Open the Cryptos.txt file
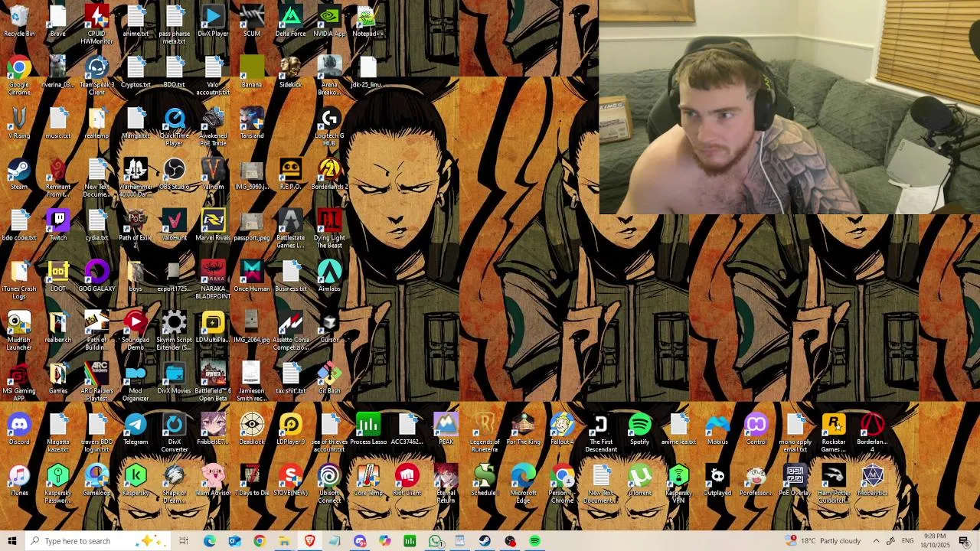980x551 pixels. click(x=136, y=73)
